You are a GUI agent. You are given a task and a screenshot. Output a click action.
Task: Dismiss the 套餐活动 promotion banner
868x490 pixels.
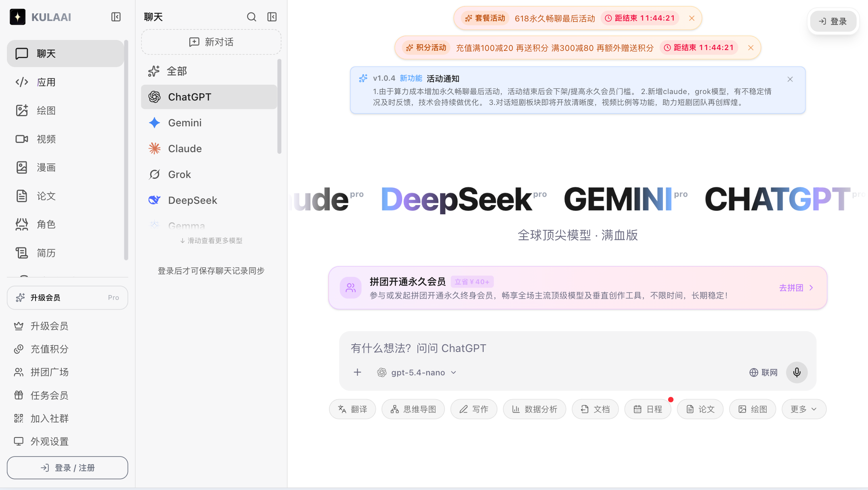[x=692, y=18]
